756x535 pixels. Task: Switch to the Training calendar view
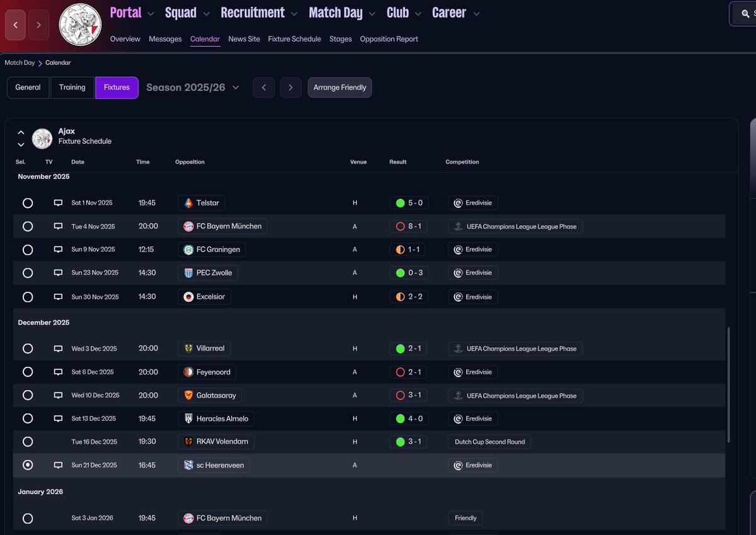72,88
